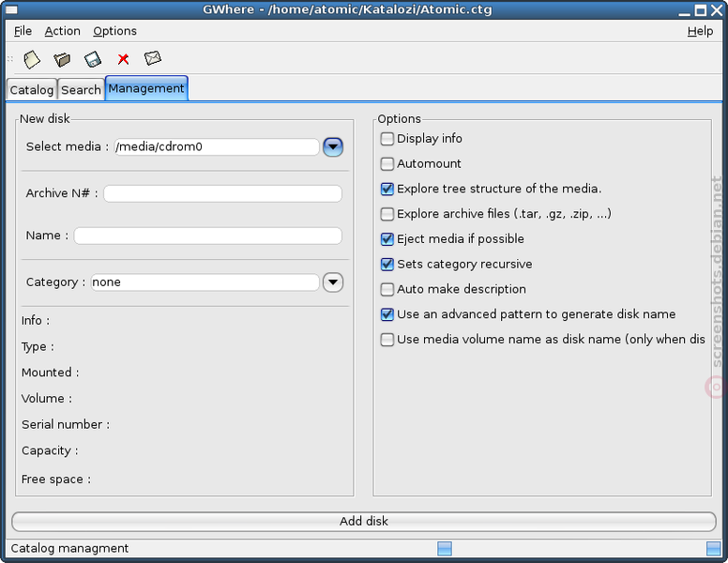Click the New catalog toolbar icon

(32, 59)
